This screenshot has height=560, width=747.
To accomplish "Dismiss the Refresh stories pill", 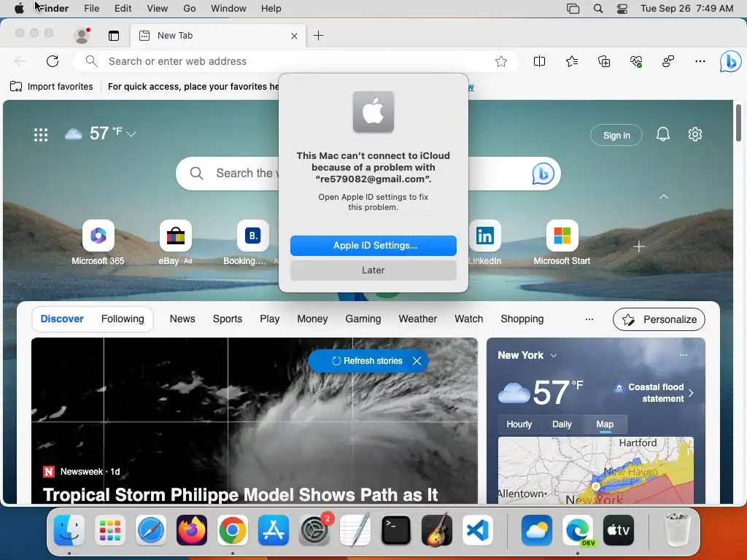I will [417, 361].
